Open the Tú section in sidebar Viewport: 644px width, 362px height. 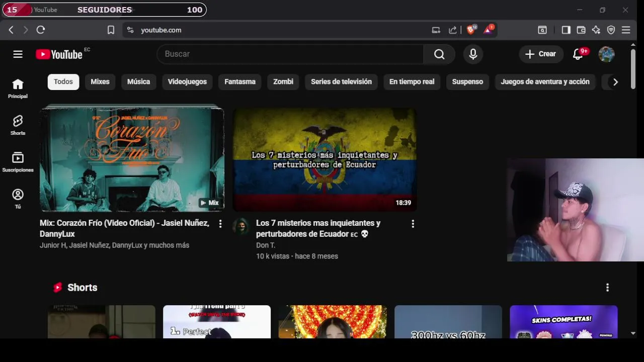click(x=18, y=199)
